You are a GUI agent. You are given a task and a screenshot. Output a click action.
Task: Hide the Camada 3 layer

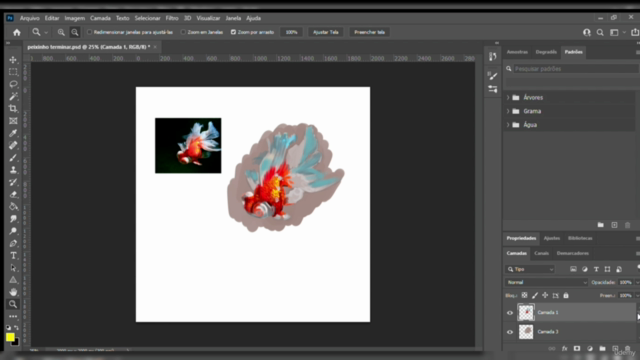pos(510,332)
